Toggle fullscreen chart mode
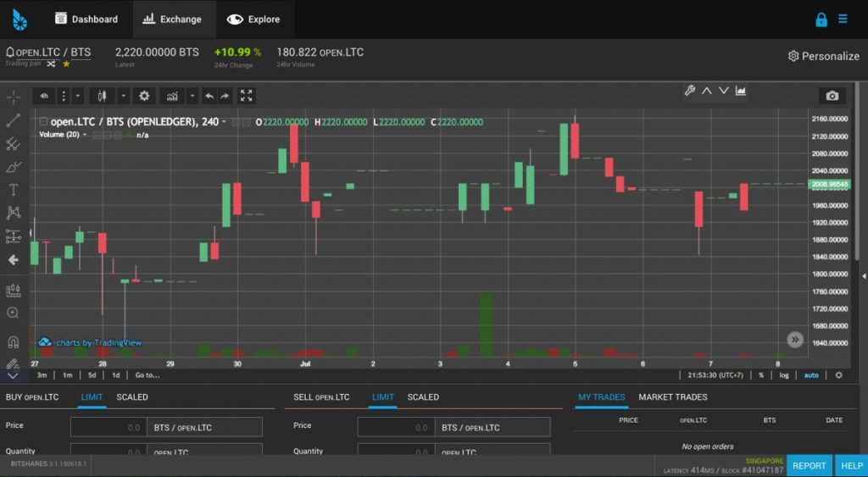This screenshot has width=868, height=477. click(x=247, y=97)
